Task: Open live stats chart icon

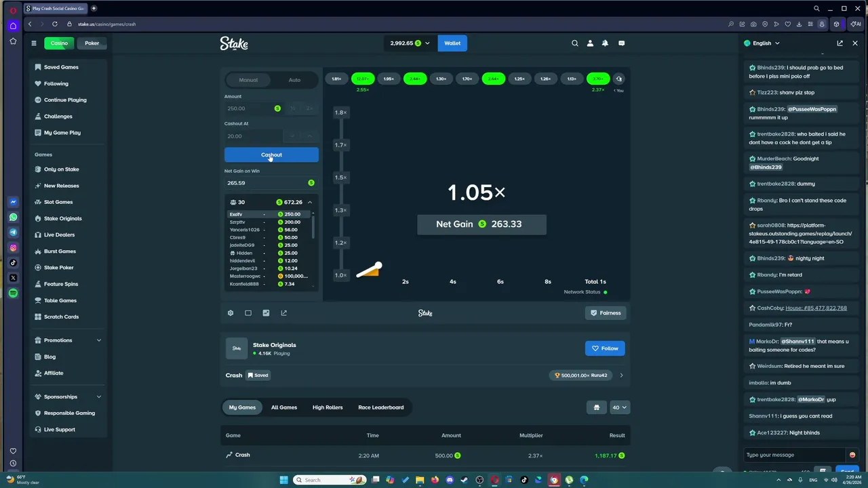Action: pyautogui.click(x=266, y=313)
